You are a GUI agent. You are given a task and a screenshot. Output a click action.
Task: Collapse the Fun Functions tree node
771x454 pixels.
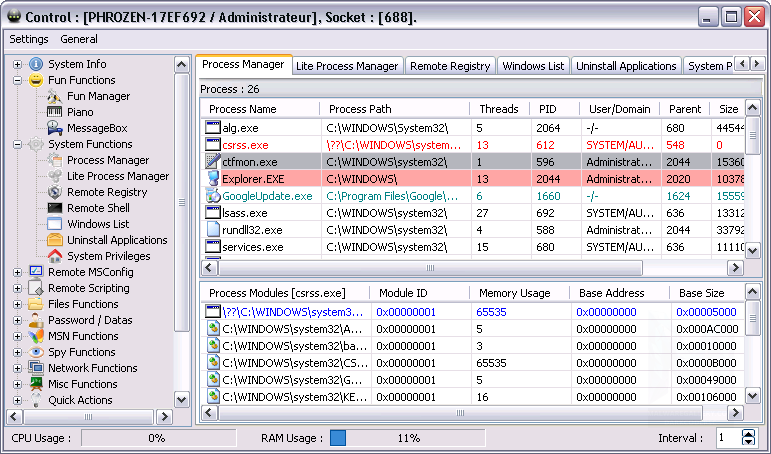pos(18,80)
